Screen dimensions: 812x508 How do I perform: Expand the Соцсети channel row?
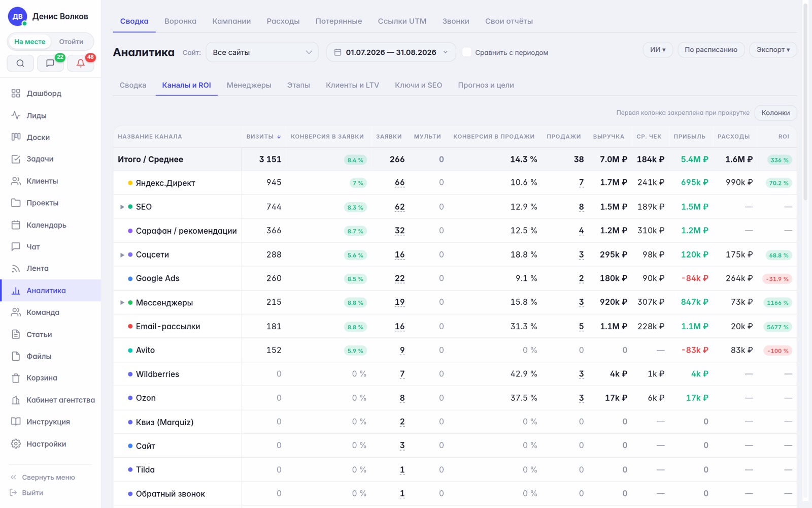click(x=122, y=255)
